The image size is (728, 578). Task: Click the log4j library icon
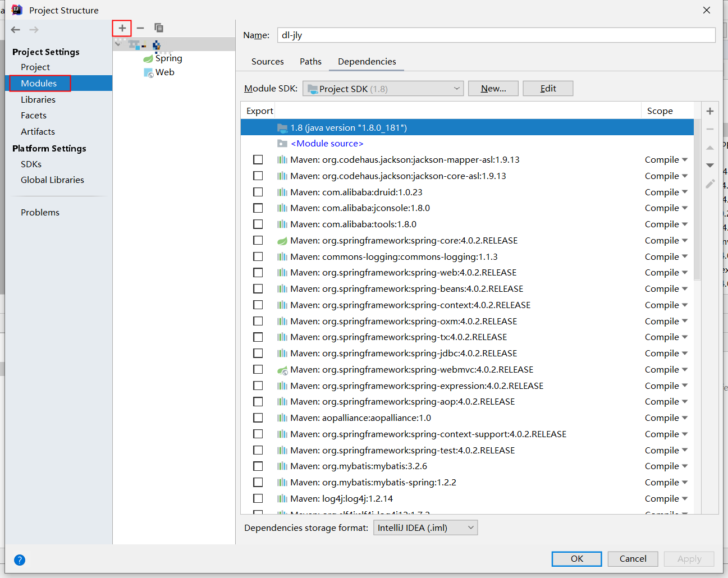tap(282, 498)
